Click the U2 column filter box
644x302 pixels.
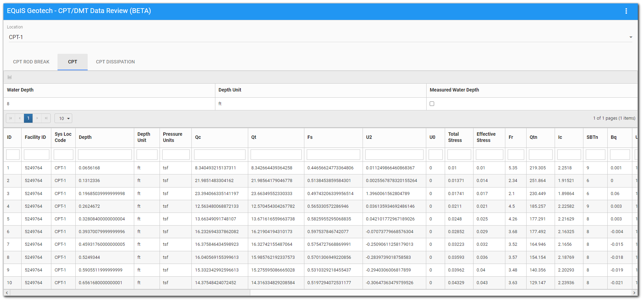tap(394, 155)
